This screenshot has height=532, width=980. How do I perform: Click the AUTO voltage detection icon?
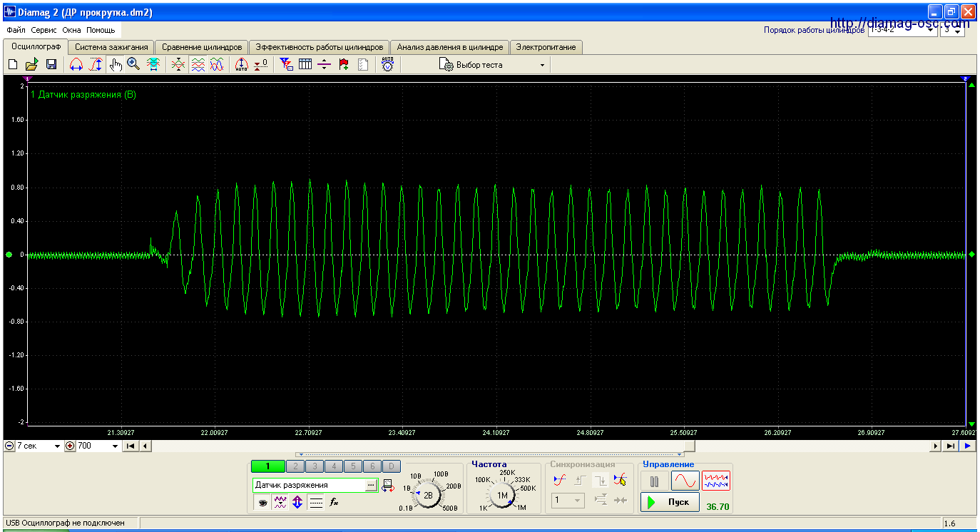point(387,64)
